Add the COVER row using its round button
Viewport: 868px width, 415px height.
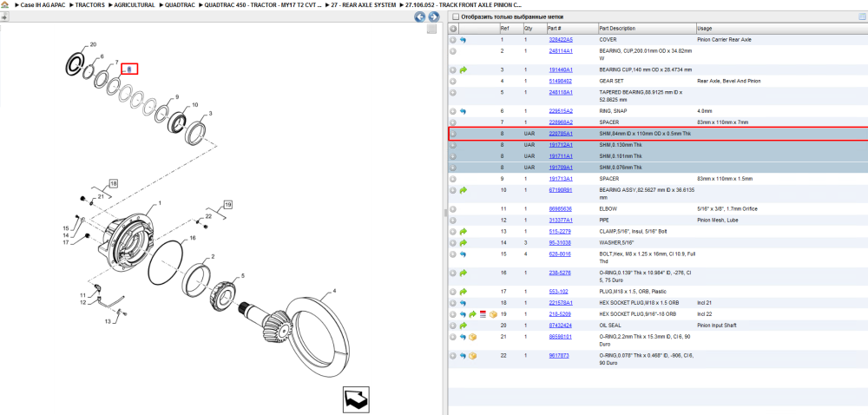(x=453, y=40)
